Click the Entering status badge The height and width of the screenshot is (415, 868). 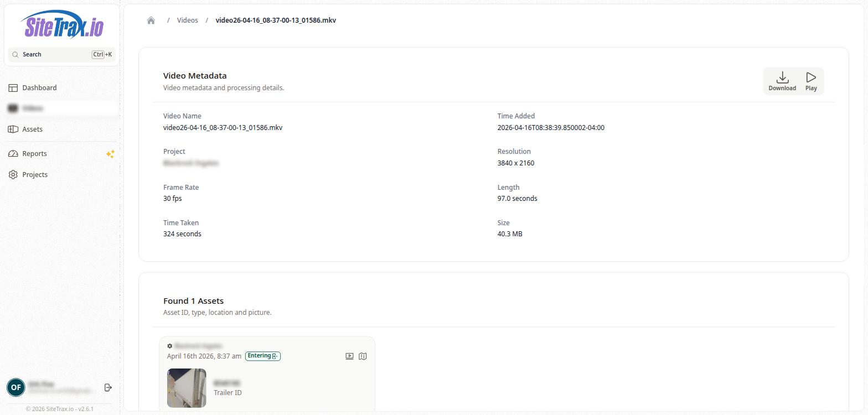[263, 356]
